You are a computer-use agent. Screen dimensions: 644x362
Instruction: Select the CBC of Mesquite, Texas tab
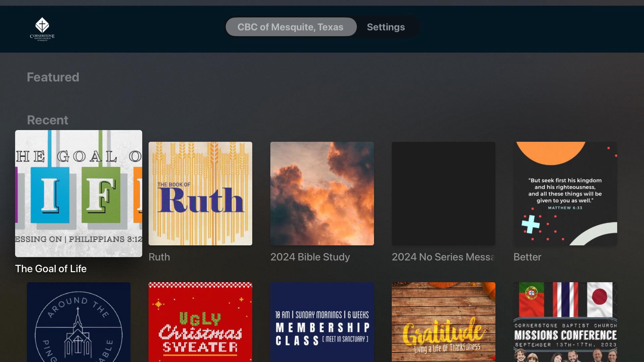point(290,27)
